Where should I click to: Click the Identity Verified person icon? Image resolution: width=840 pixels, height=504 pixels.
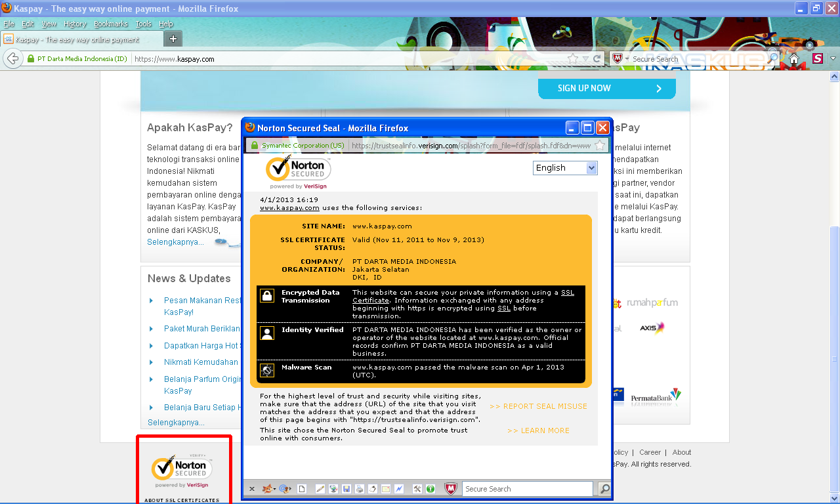(x=266, y=333)
